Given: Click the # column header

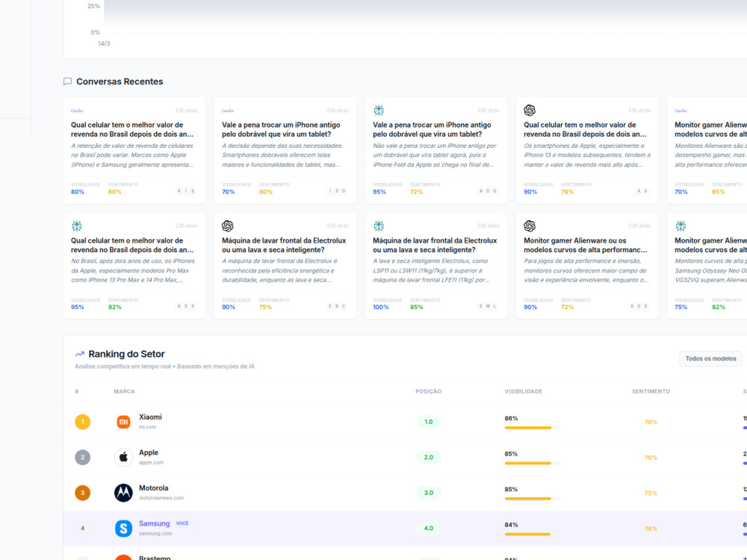Looking at the screenshot, I should tap(77, 391).
